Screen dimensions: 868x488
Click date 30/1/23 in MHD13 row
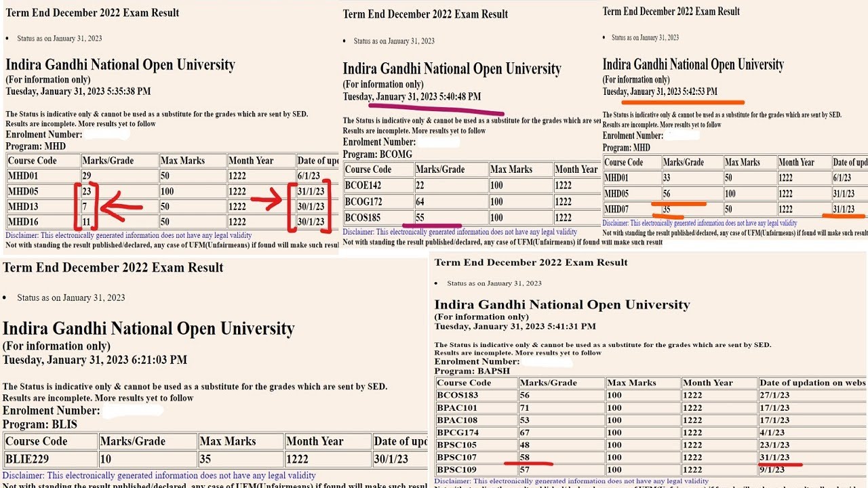click(x=311, y=206)
